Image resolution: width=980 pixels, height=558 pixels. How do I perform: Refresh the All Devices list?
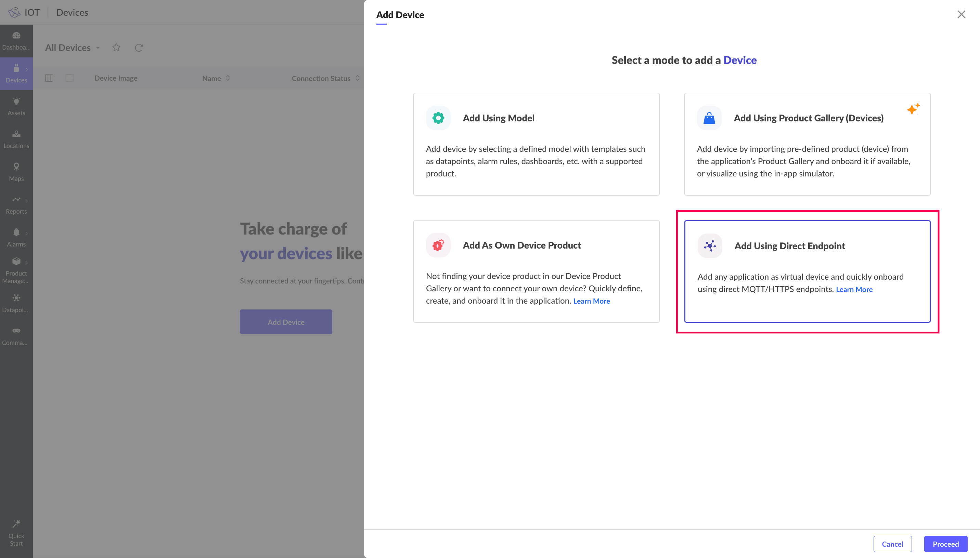point(139,48)
